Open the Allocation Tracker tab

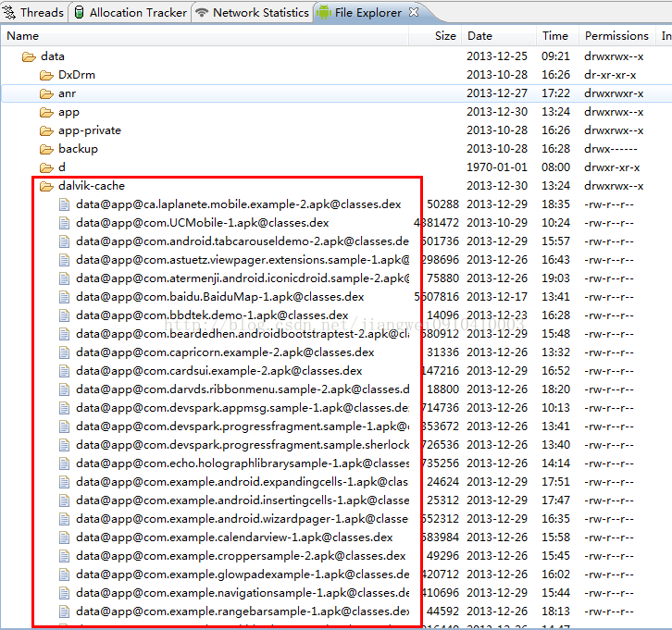pos(131,12)
